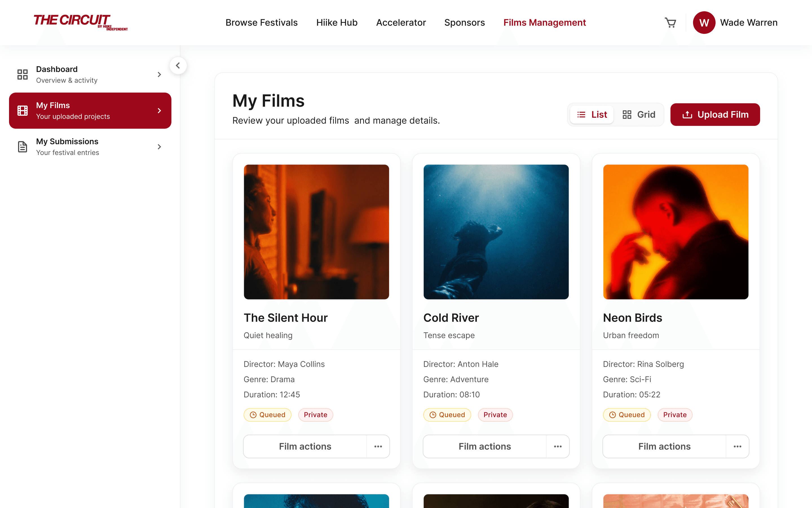Image resolution: width=812 pixels, height=508 pixels.
Task: Click 'Director: Rina Solberg' text
Action: [643, 364]
